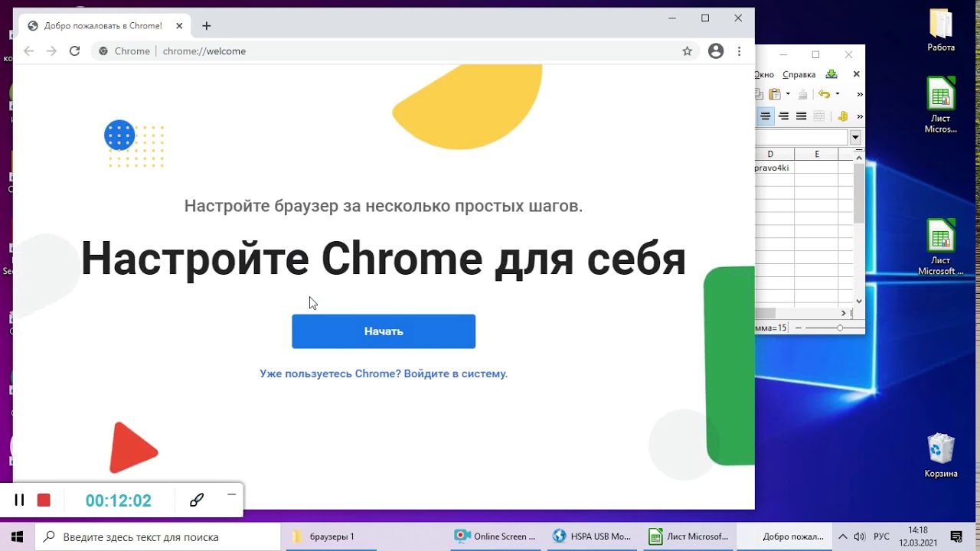
Task: Select the 'Добро пожаловать в Chrome!' tab
Action: pos(103,26)
